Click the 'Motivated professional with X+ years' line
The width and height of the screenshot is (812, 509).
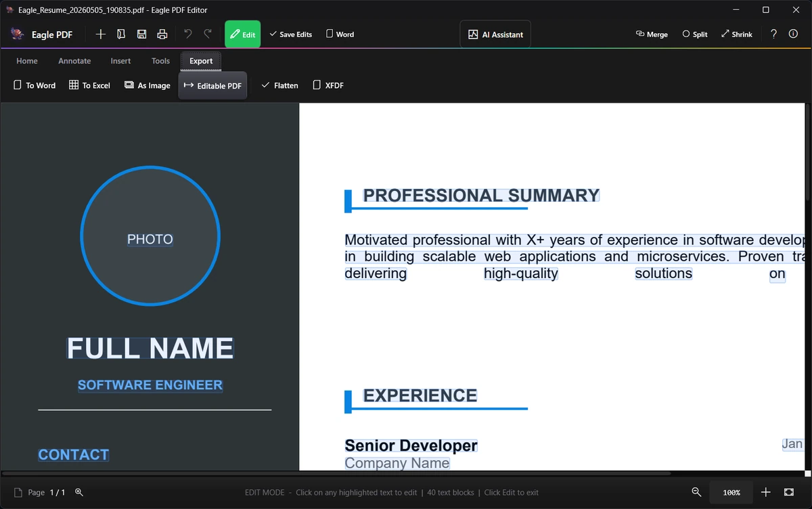[x=574, y=240]
